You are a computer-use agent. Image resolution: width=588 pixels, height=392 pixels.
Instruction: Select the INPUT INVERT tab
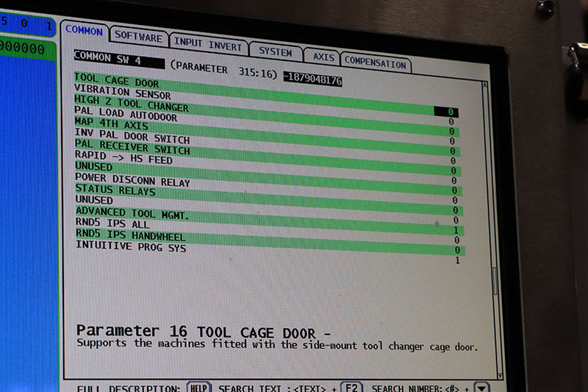208,45
